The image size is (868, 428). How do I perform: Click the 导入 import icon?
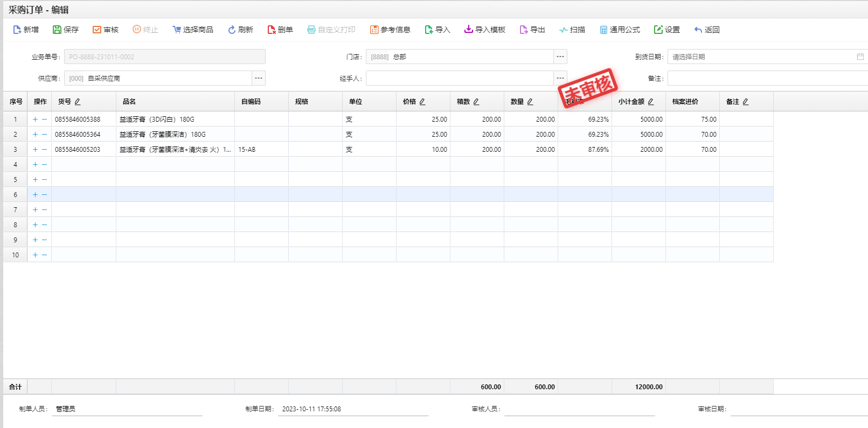(429, 30)
